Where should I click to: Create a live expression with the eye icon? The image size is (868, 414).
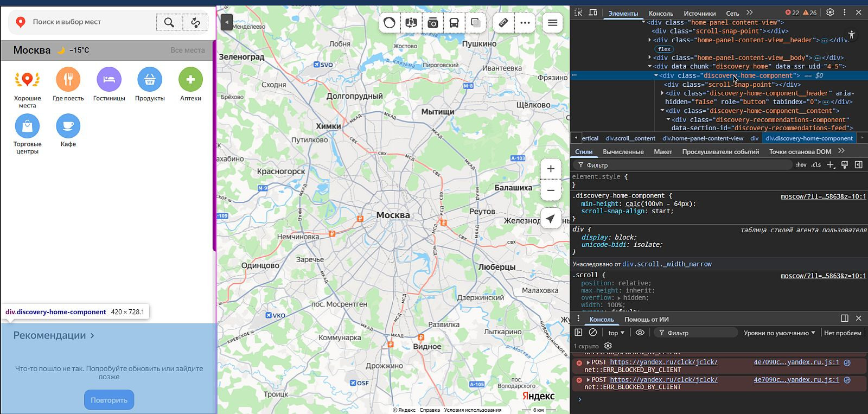(640, 333)
